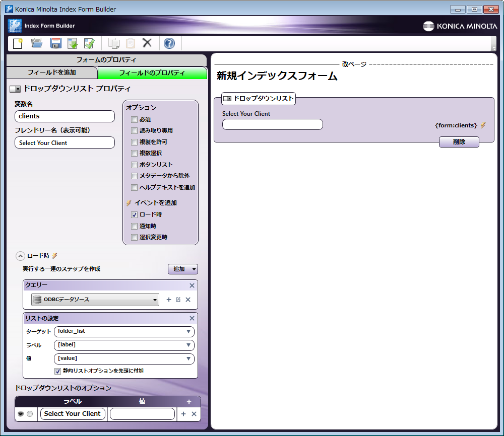
Task: Save the form with the floppy disk icon
Action: [x=55, y=43]
